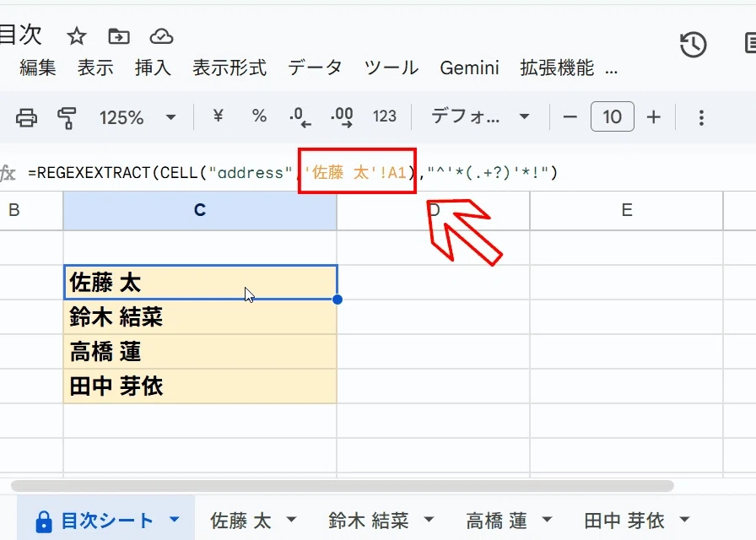The height and width of the screenshot is (540, 756).
Task: Switch to the 高橋 蓮 sheet tab
Action: click(x=496, y=521)
